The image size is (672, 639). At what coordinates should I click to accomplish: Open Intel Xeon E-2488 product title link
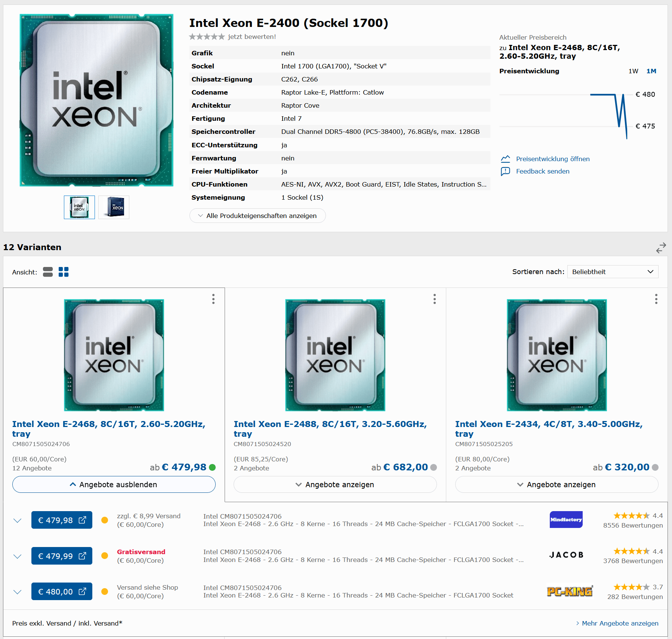[330, 429]
